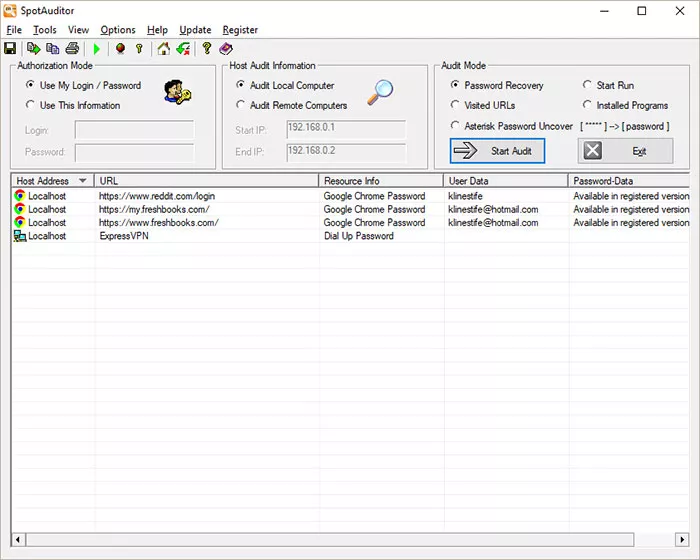700x560 pixels.
Task: Click the house home icon
Action: [x=163, y=48]
